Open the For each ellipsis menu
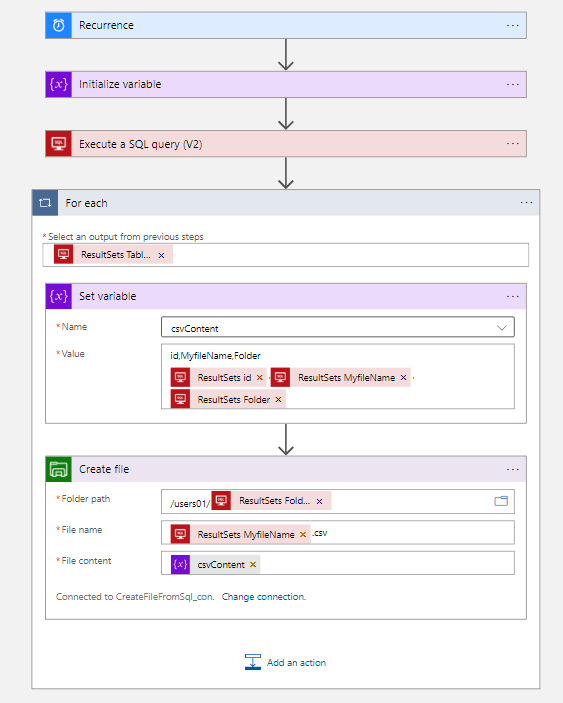 [526, 203]
